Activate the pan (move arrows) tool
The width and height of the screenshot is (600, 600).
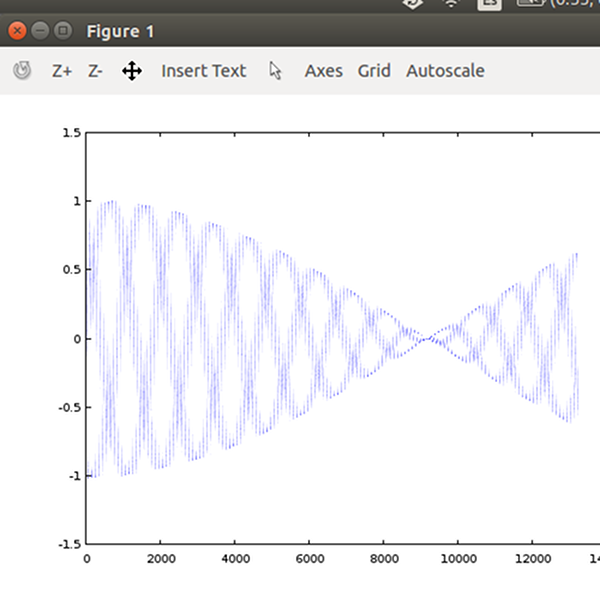click(132, 71)
